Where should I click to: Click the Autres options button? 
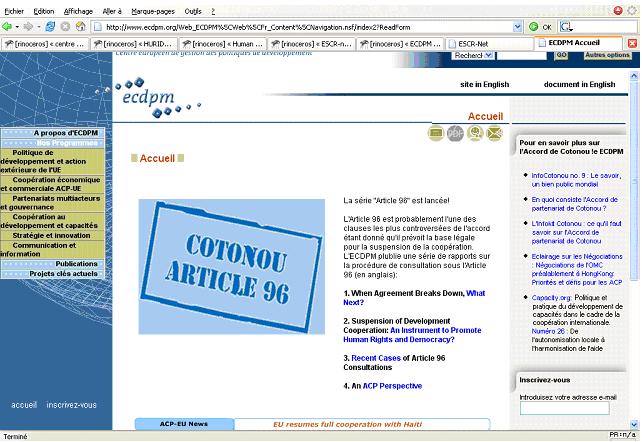pos(606,56)
